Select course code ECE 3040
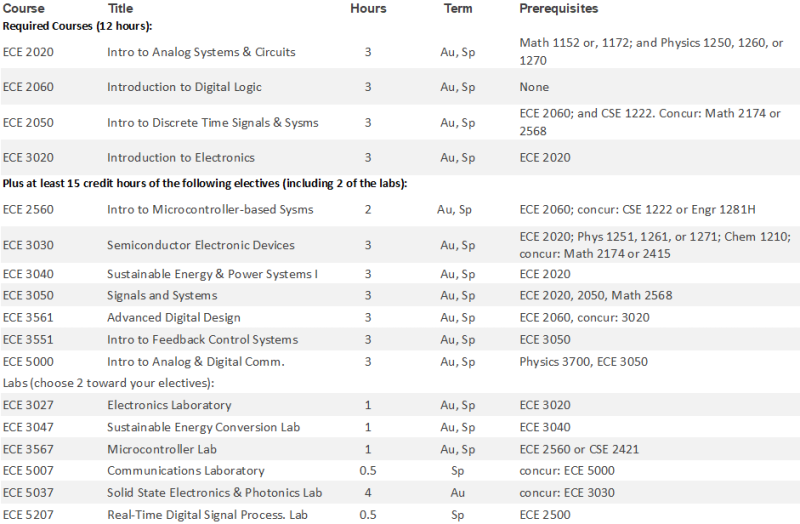800x524 pixels. coord(28,274)
